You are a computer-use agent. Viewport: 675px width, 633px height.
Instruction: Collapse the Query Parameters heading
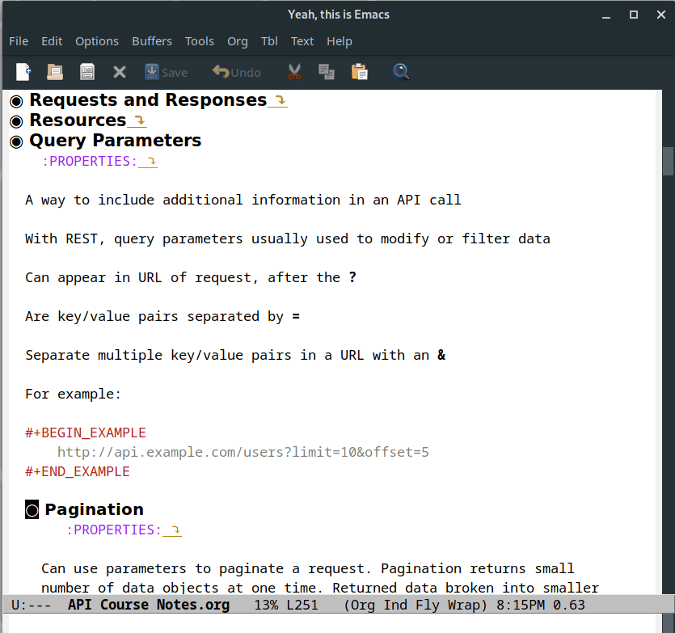115,140
